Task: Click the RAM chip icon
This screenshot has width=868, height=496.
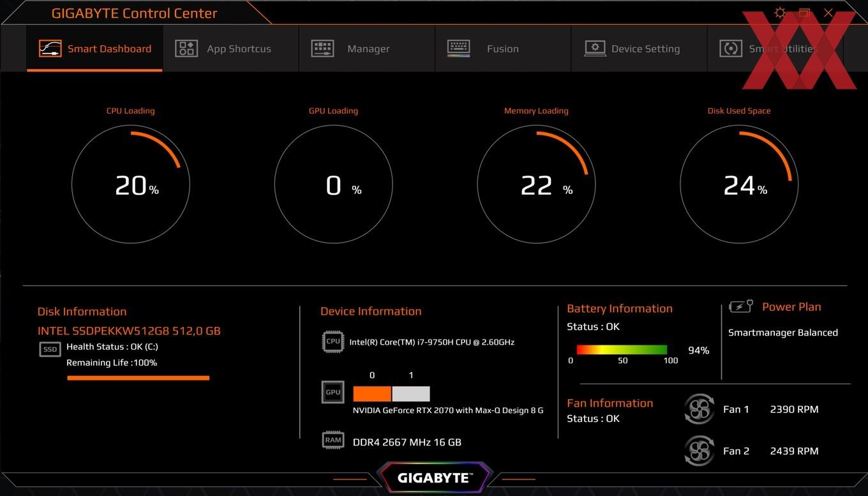Action: coord(333,440)
